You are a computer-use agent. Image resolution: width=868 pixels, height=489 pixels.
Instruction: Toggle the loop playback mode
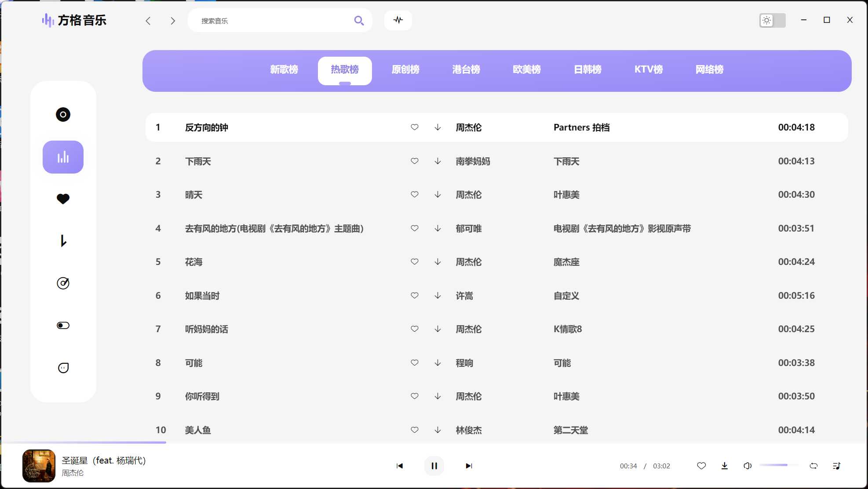(813, 466)
